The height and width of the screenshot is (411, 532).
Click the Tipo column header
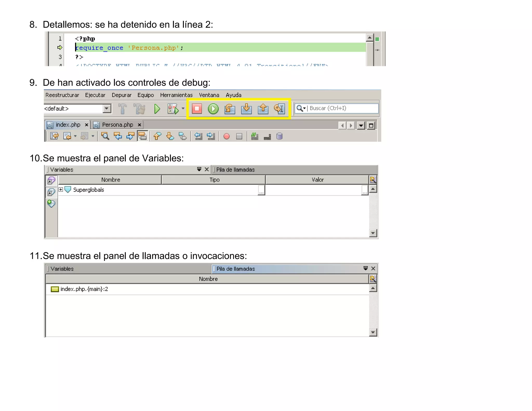click(214, 180)
